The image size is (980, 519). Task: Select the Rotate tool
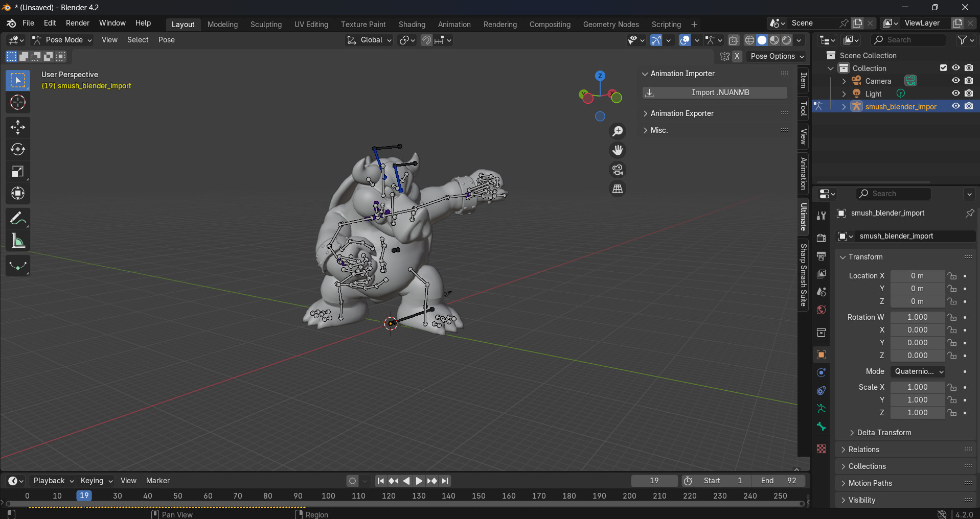18,149
